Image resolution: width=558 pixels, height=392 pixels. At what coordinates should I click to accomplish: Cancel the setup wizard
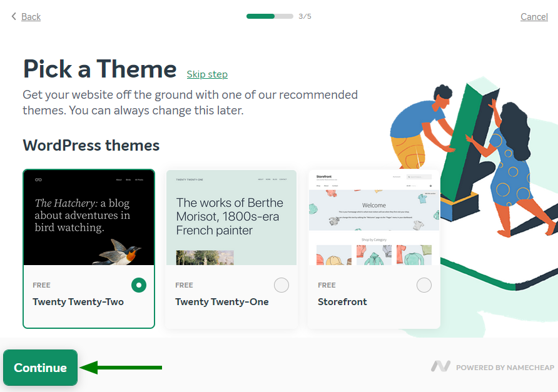tap(534, 17)
